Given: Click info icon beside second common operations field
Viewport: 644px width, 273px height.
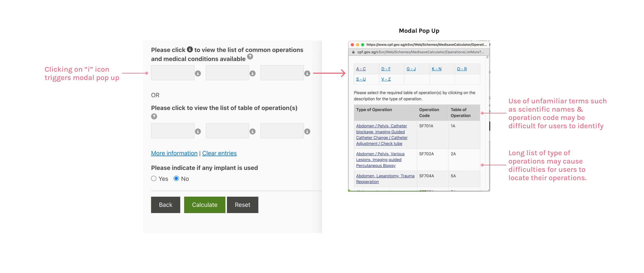Looking at the screenshot, I should pos(252,73).
